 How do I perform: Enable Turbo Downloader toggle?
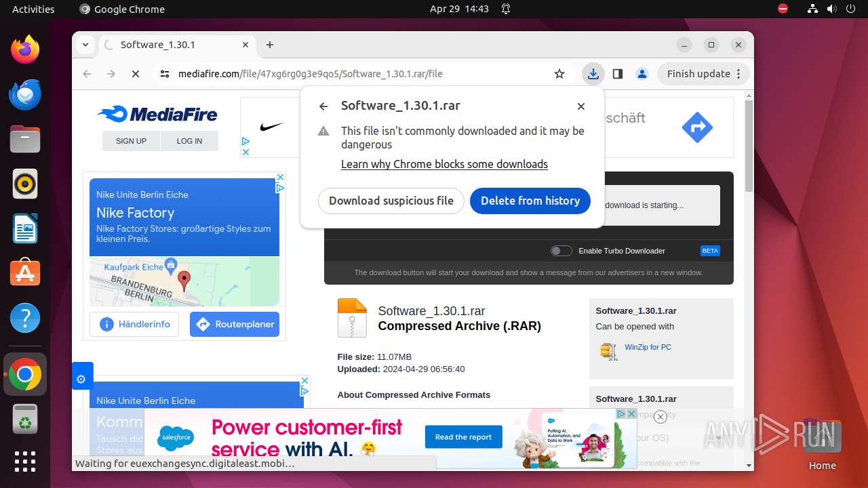coord(561,251)
